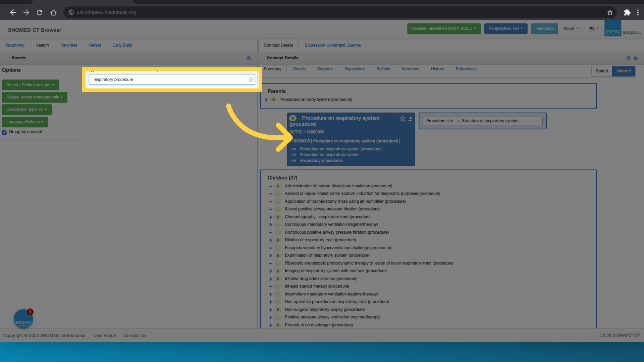Viewport: 644px width, 362px height.
Task: Open the History tab
Action: coord(437,69)
